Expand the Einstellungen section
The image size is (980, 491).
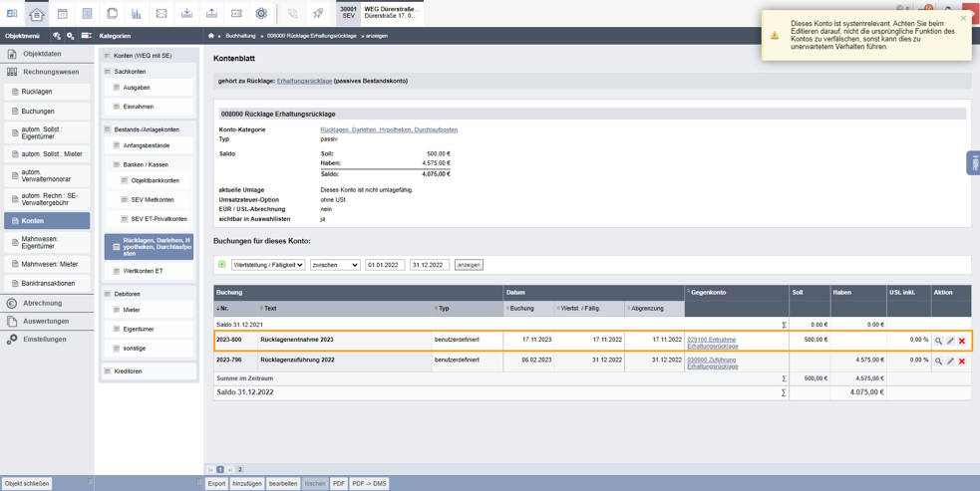coord(47,340)
